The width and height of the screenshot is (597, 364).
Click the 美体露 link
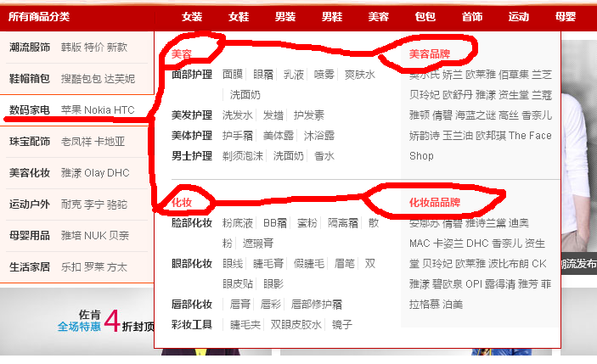pos(279,136)
